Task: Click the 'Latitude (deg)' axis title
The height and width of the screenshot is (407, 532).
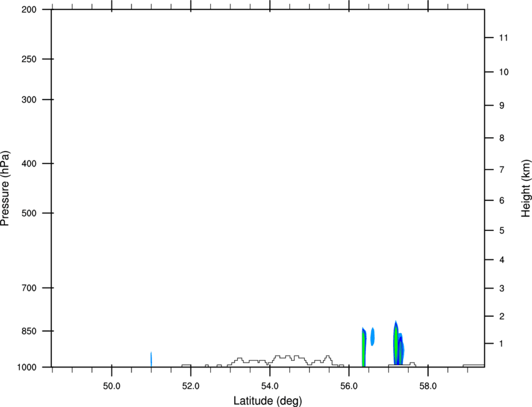Action: [267, 401]
